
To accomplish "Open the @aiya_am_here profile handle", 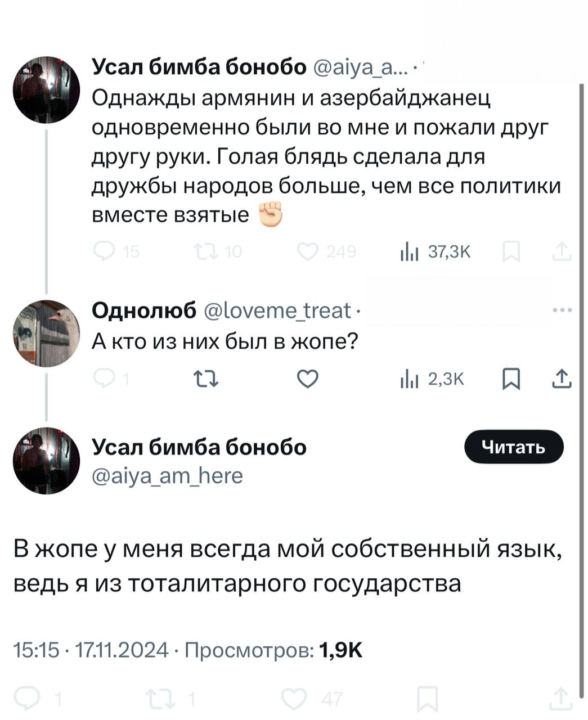I will coord(167,476).
